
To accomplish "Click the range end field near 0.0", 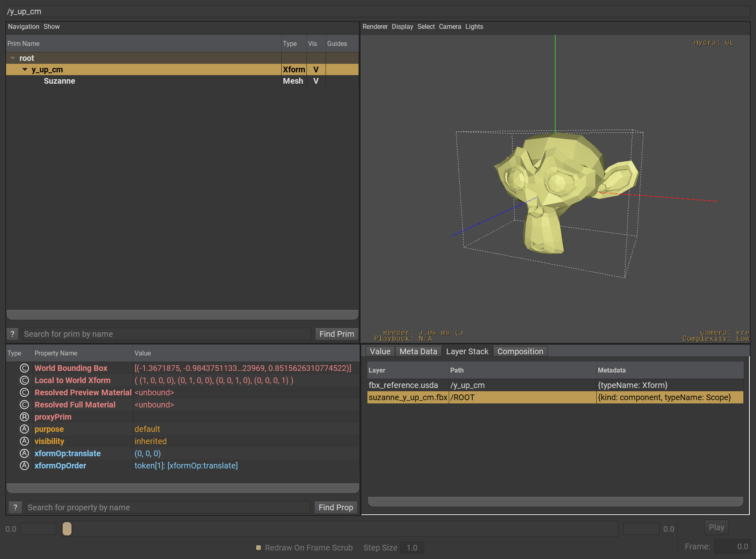I will point(641,529).
